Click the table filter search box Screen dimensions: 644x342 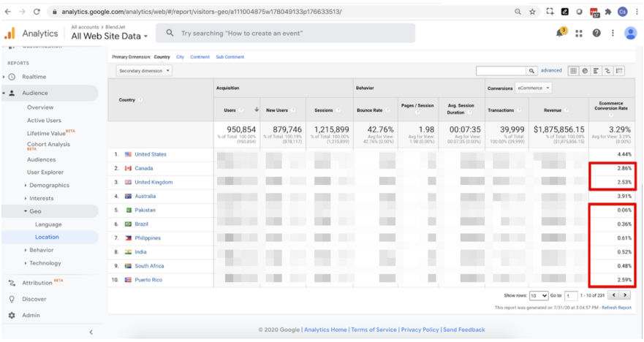pos(501,71)
